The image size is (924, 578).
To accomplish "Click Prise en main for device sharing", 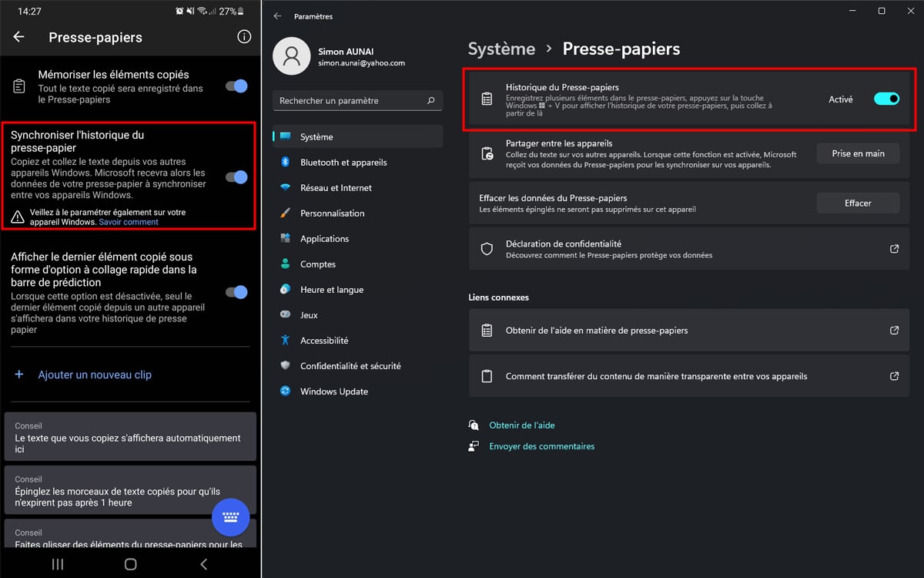I will coord(858,153).
